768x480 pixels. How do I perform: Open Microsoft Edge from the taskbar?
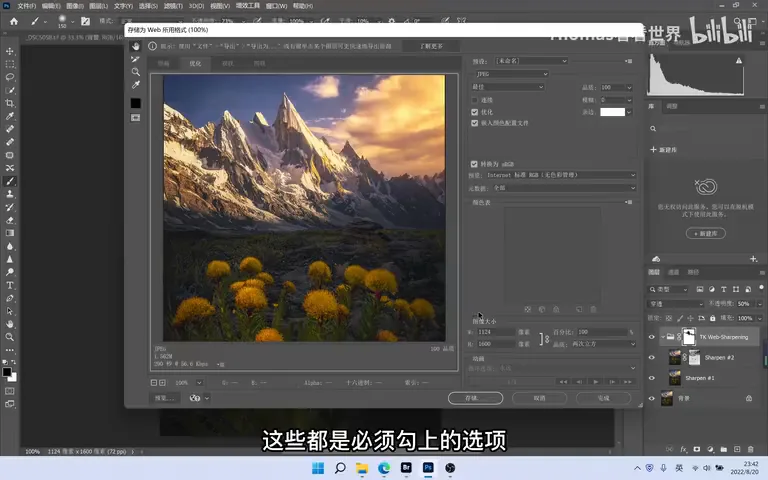[x=384, y=468]
